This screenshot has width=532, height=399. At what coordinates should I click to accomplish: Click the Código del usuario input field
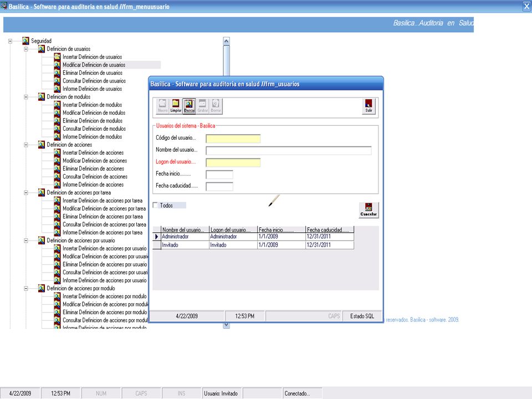(x=233, y=139)
